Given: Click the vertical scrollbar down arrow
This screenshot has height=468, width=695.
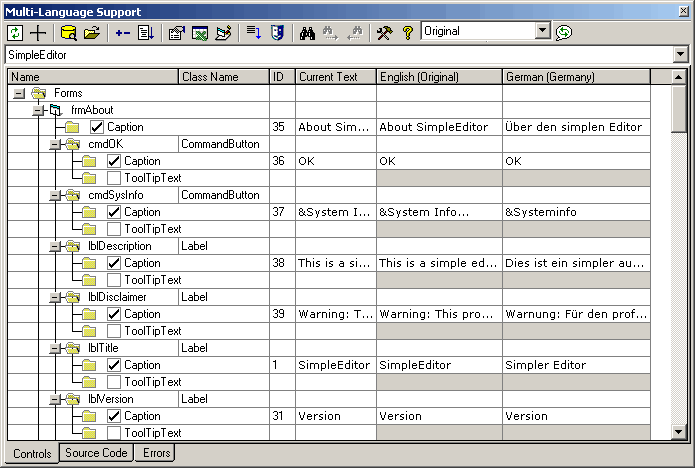Looking at the screenshot, I should (x=680, y=431).
